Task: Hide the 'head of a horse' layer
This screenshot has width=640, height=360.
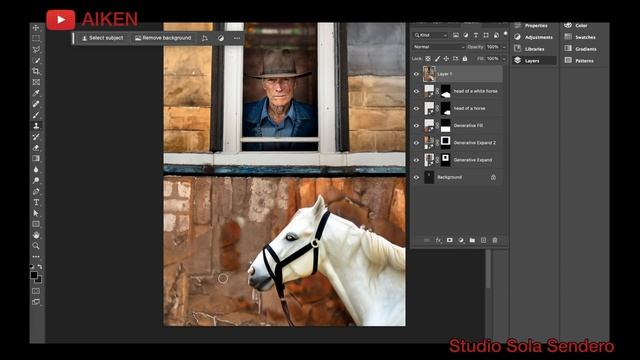Action: [x=416, y=109]
